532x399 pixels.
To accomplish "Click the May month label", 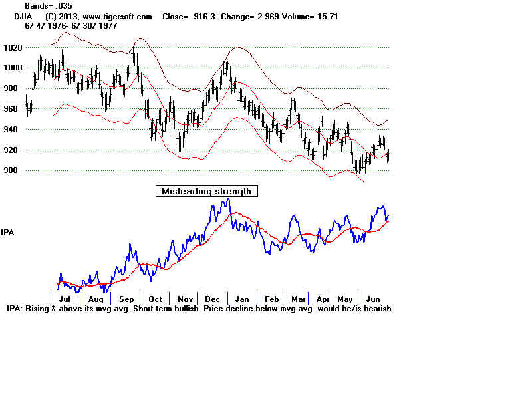I will (344, 299).
